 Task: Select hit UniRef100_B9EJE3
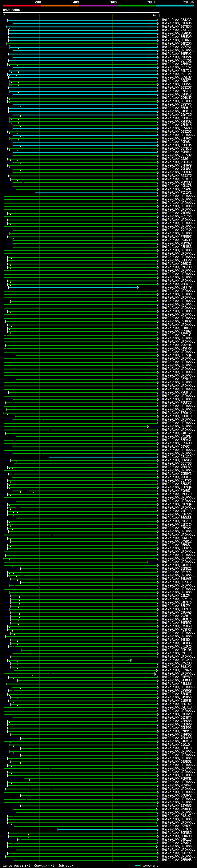coord(177,707)
